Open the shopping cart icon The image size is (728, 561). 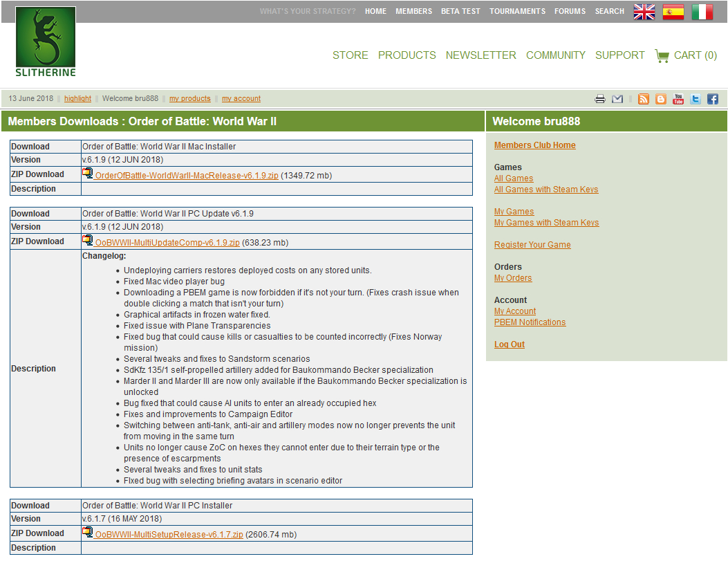662,55
